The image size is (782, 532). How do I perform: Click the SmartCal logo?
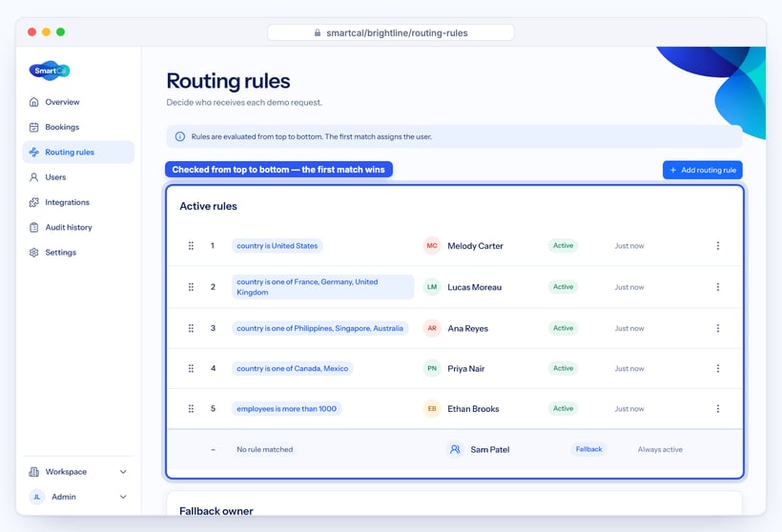50,71
